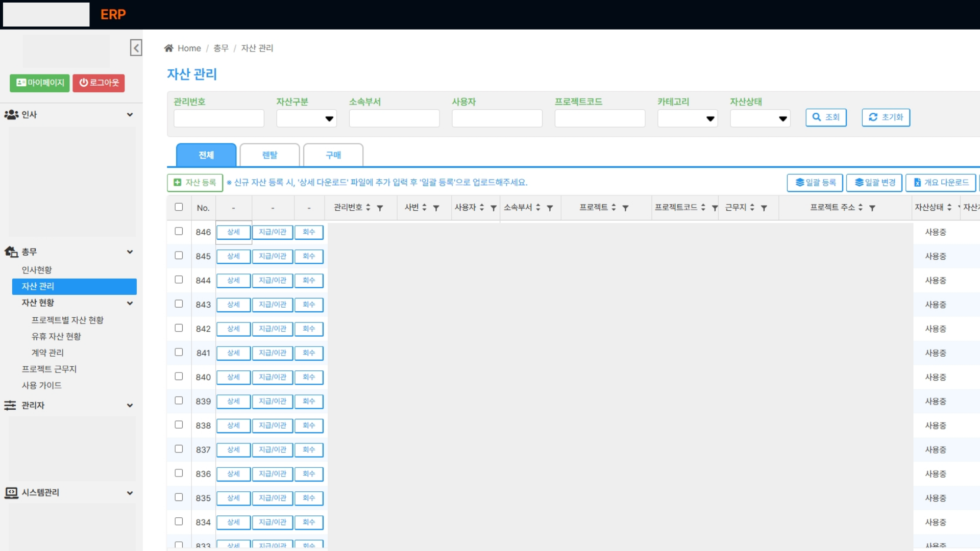980x551 pixels.
Task: Open 유휴 자산 현황 in the sidebar
Action: tap(56, 336)
